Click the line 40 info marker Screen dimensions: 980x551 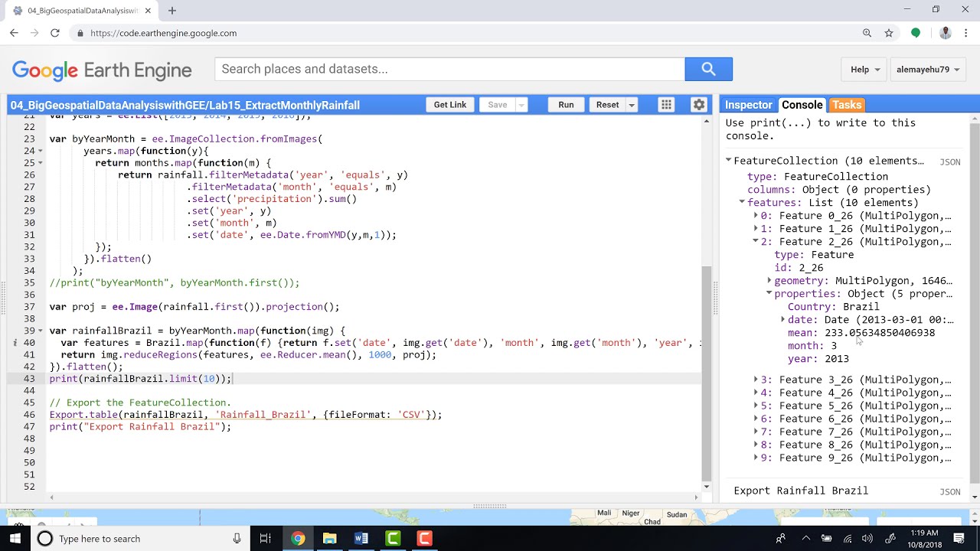point(15,343)
